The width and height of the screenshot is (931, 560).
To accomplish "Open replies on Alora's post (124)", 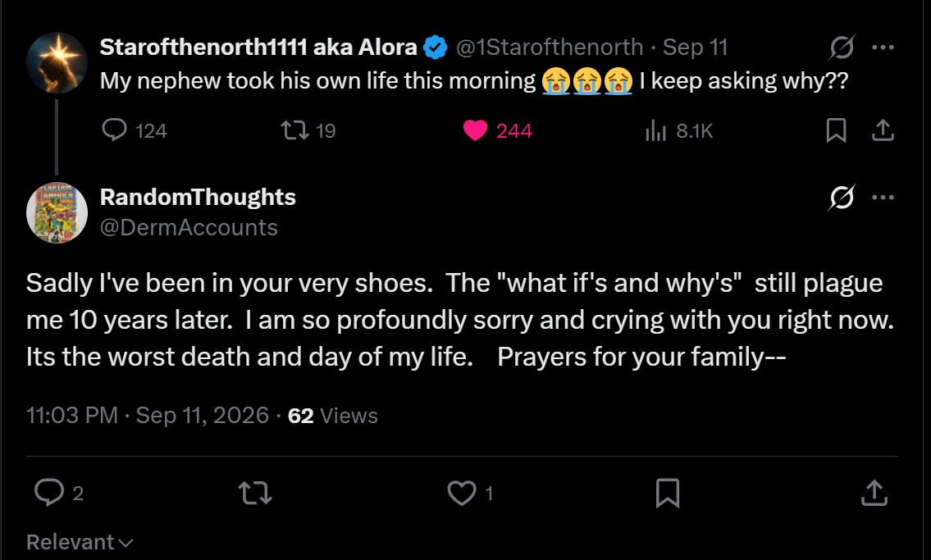I will (x=135, y=130).
